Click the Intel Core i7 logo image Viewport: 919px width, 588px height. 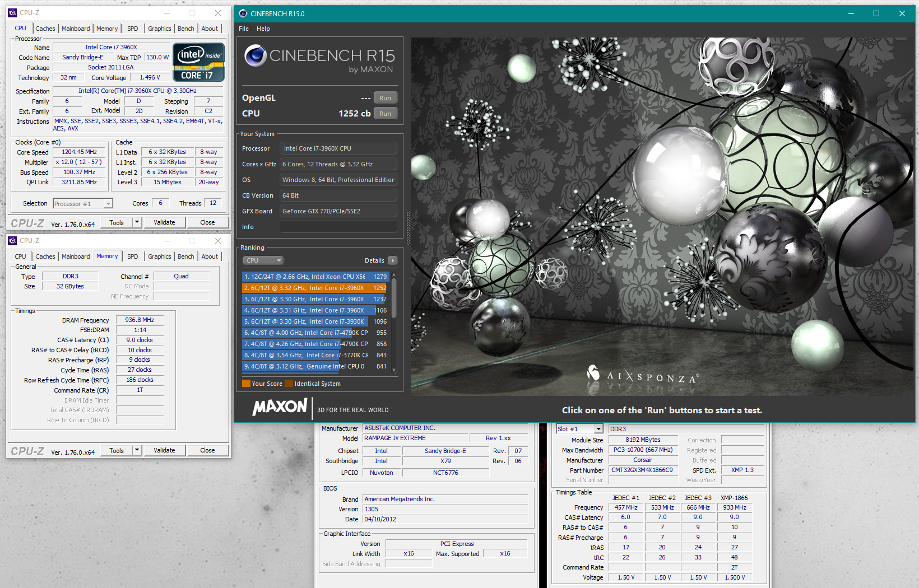pos(199,62)
